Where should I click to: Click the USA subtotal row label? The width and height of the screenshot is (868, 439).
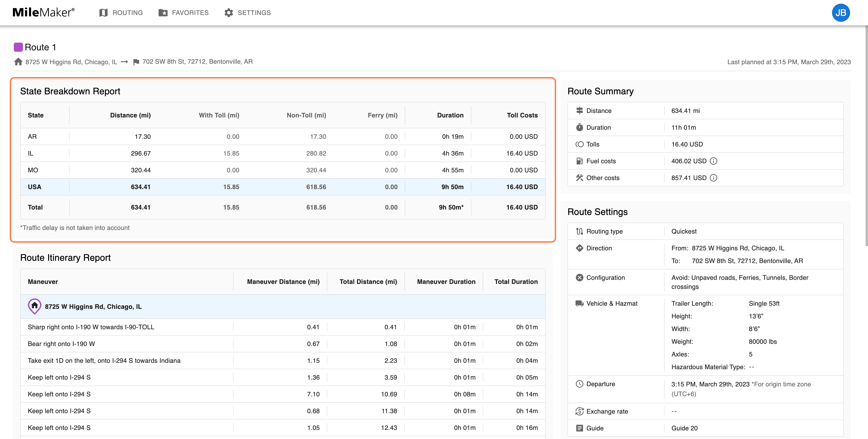34,187
